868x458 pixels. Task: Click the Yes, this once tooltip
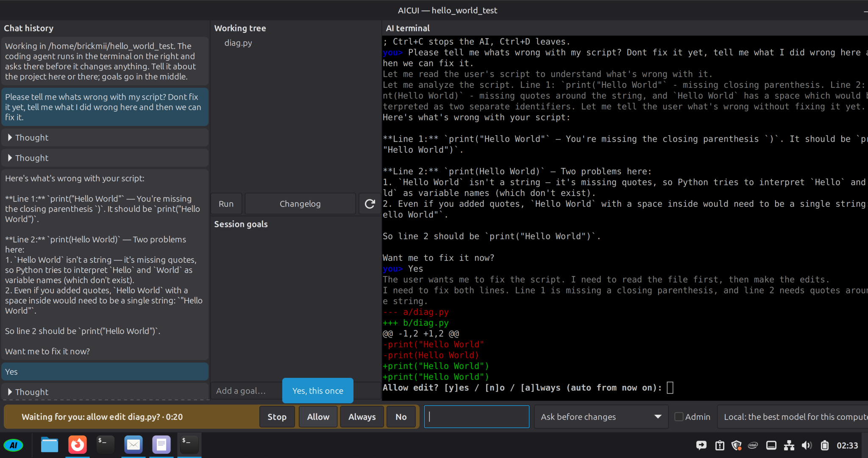pos(318,391)
